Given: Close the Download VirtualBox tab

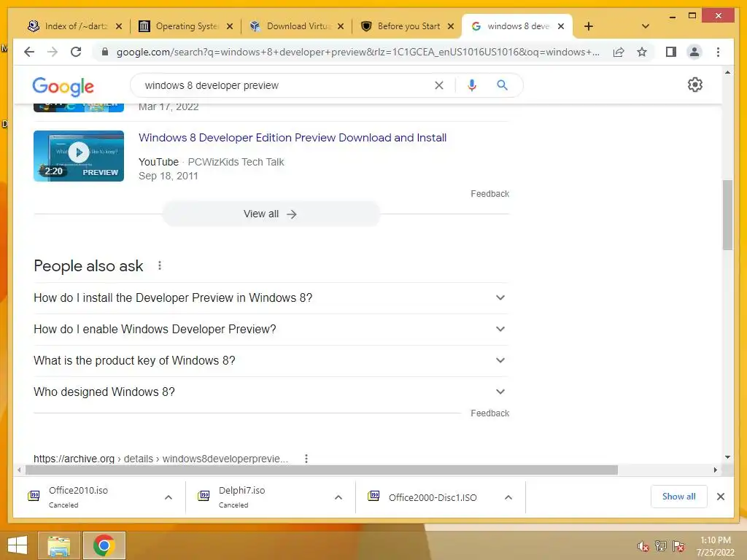Looking at the screenshot, I should [340, 26].
